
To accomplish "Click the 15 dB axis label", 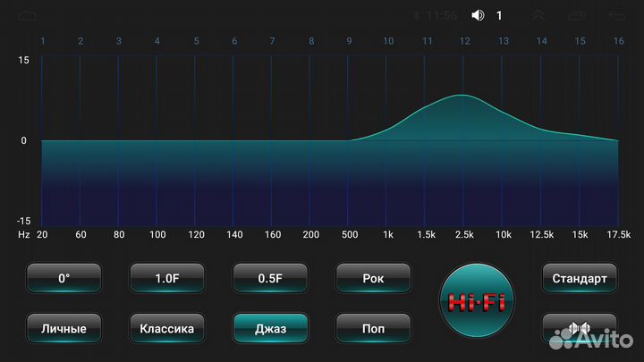I will [x=23, y=61].
